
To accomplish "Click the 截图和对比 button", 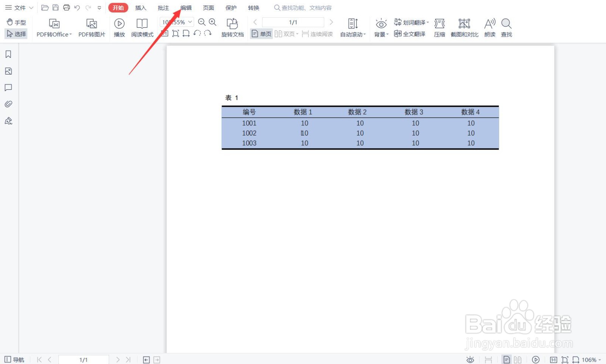I will point(464,28).
